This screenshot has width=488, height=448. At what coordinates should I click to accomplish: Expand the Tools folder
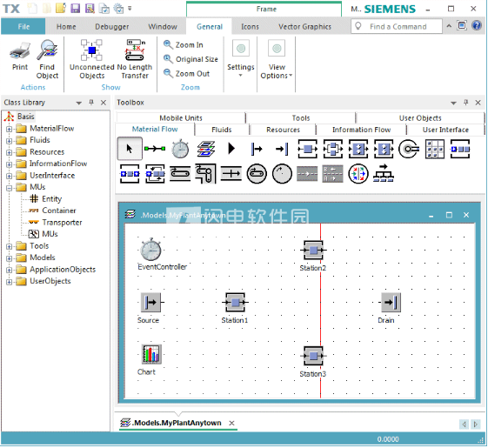9,246
